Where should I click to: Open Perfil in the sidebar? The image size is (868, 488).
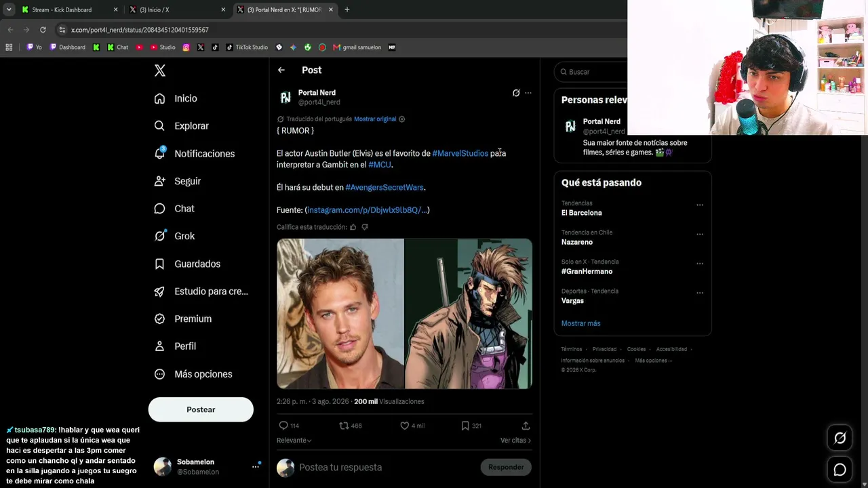[x=175, y=346]
